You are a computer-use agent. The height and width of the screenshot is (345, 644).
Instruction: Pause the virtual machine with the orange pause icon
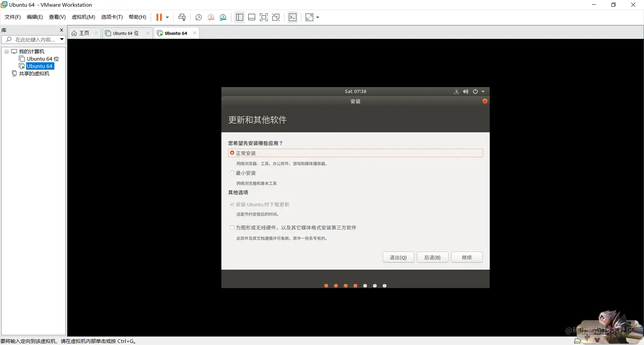[x=159, y=17]
